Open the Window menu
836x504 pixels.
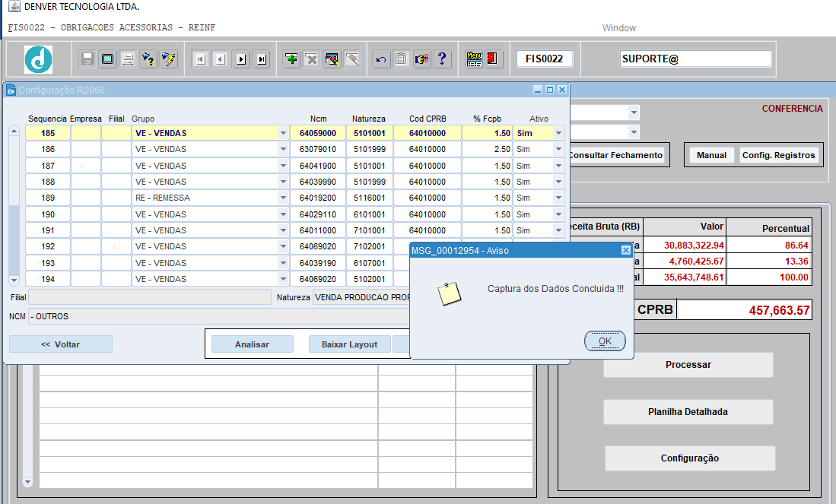click(619, 27)
